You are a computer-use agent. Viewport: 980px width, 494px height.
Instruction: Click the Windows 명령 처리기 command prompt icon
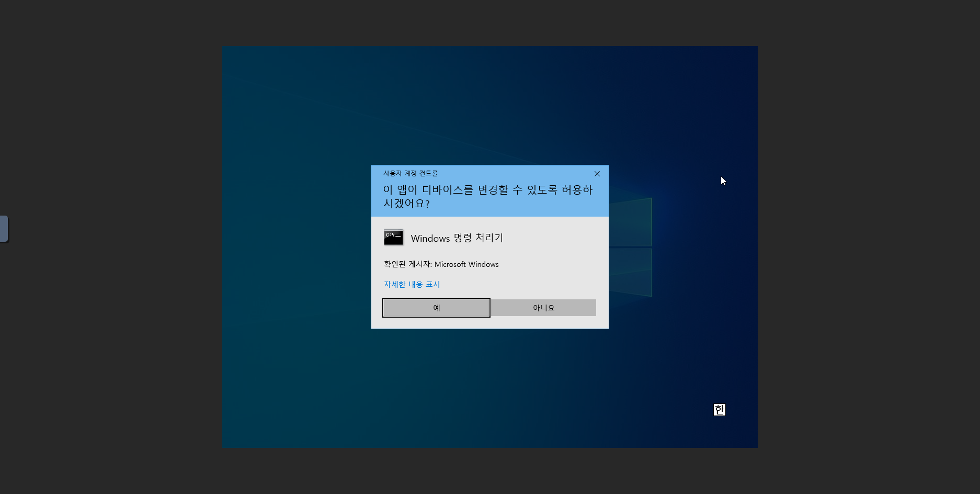point(393,238)
